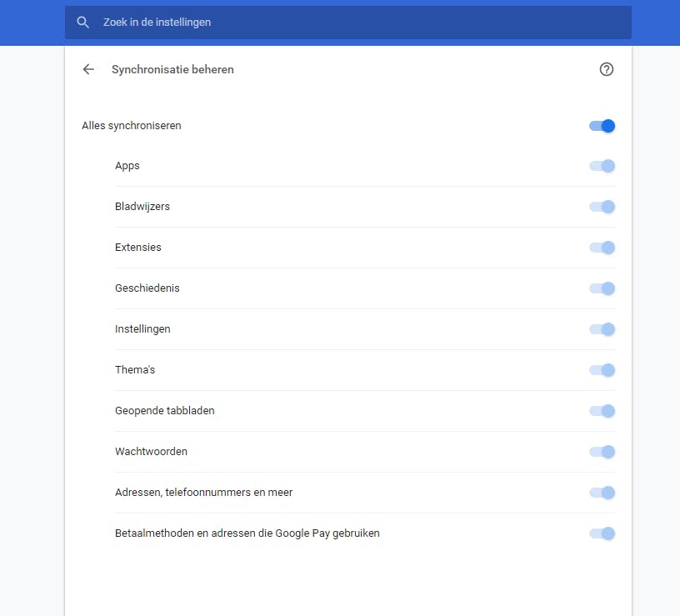Toggle the Google Pay 'Betaalmethoden' switch
This screenshot has height=616, width=680.
pyautogui.click(x=602, y=533)
